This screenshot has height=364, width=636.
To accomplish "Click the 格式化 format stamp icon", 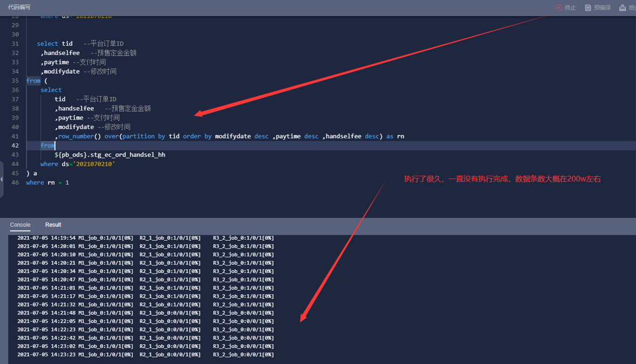I will click(x=623, y=8).
